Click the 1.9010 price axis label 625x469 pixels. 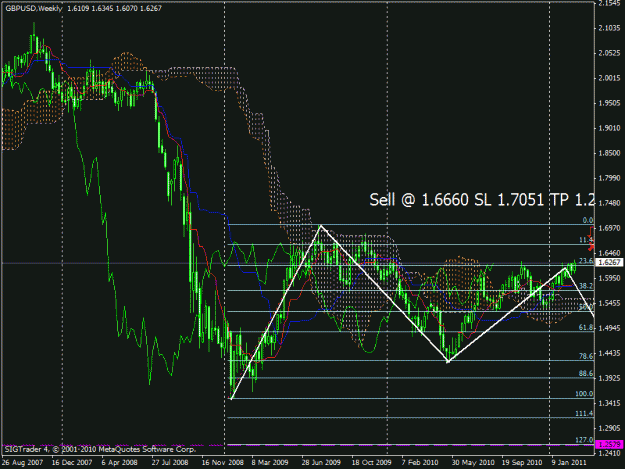click(609, 128)
